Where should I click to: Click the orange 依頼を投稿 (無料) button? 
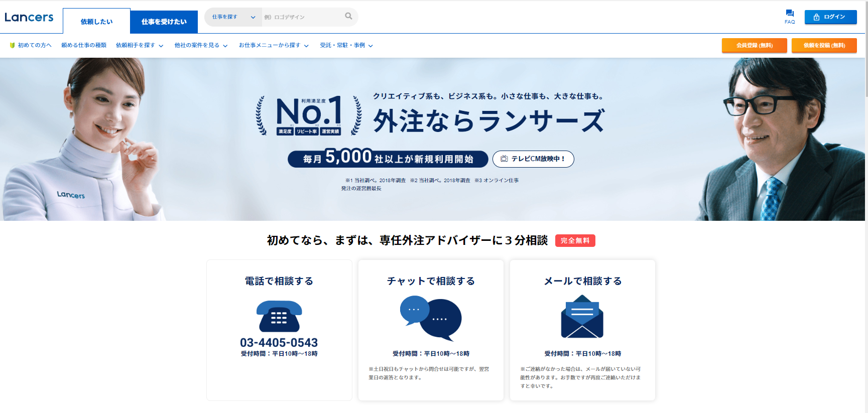coord(824,45)
